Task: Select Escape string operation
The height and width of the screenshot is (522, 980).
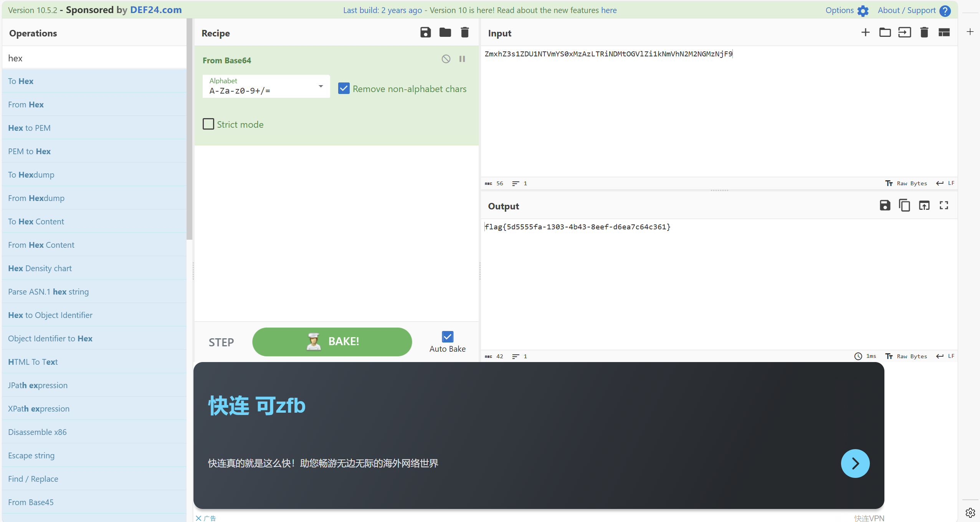Action: [x=94, y=455]
